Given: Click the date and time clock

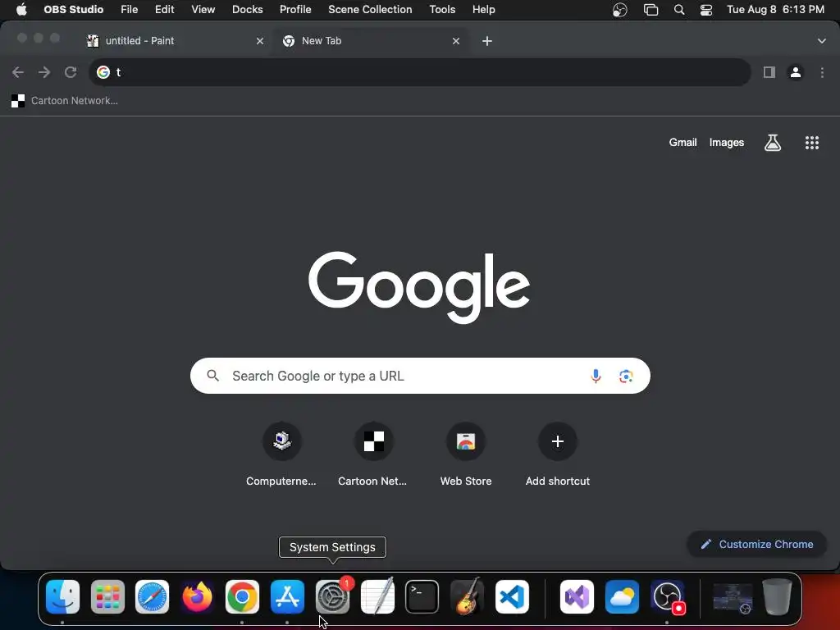Looking at the screenshot, I should [x=775, y=10].
